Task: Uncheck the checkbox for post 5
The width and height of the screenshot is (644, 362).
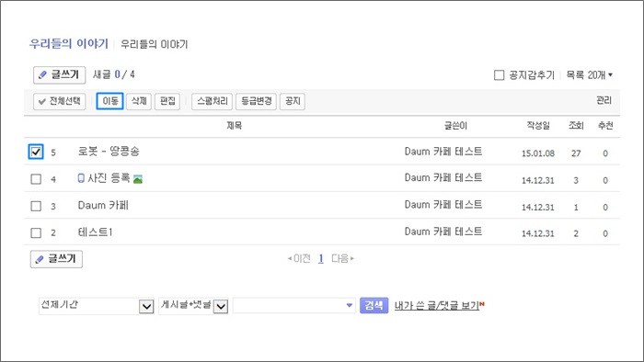Action: 36,152
